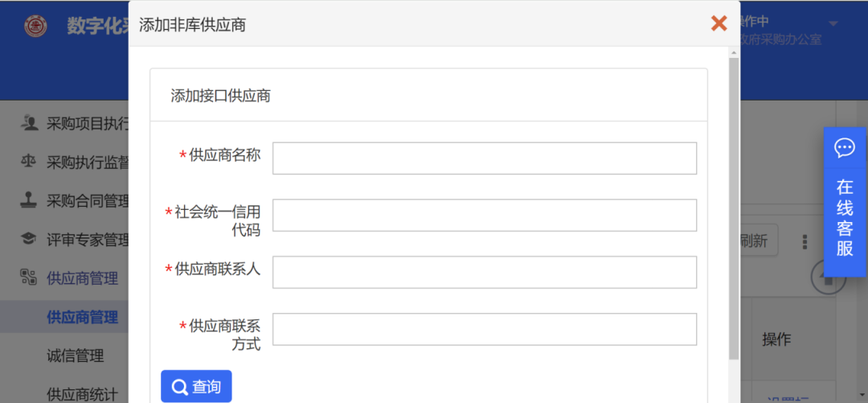The width and height of the screenshot is (868, 403).
Task: Click the 评审专家管理 graduation cap icon
Action: (30, 239)
